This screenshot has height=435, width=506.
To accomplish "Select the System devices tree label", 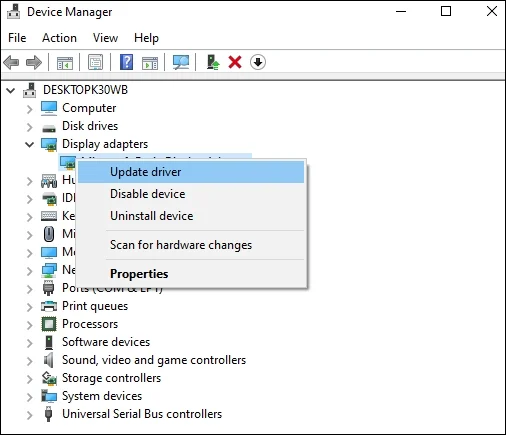I will point(102,396).
